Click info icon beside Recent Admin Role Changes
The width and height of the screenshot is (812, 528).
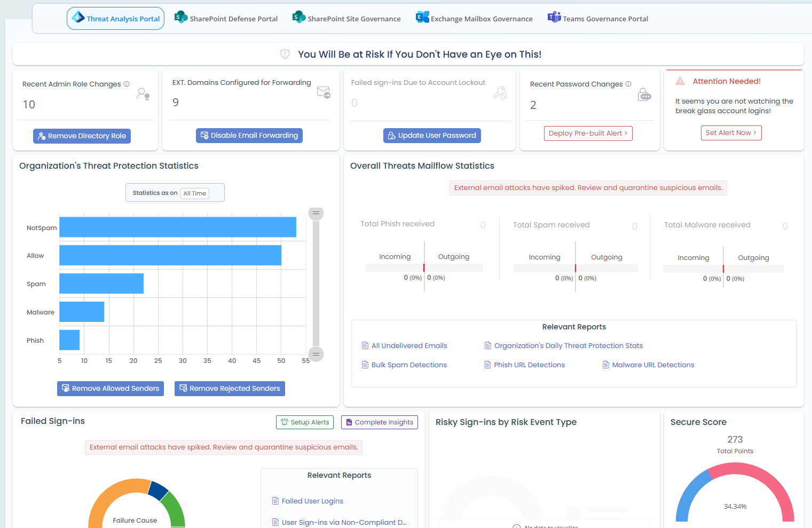(x=127, y=84)
